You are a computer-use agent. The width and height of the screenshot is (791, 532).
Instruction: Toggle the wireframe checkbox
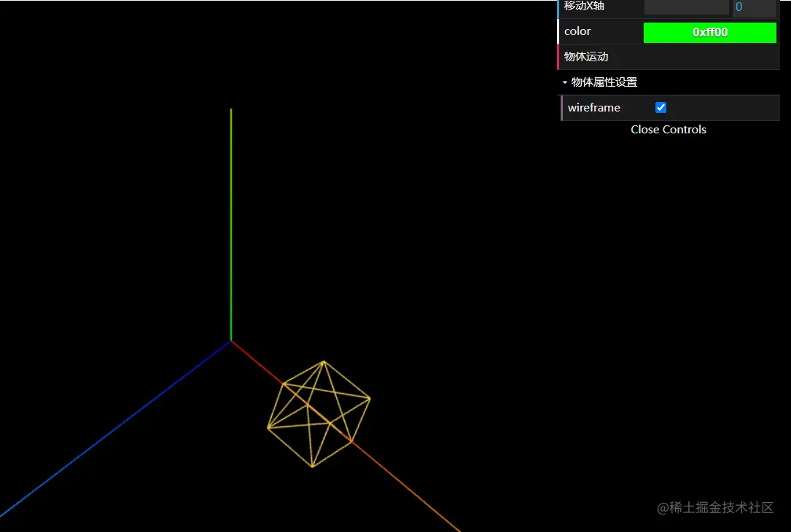pos(661,107)
